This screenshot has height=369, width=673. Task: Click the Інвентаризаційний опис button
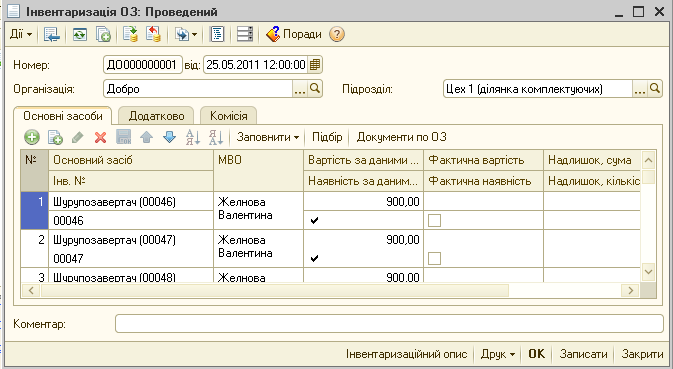click(406, 354)
